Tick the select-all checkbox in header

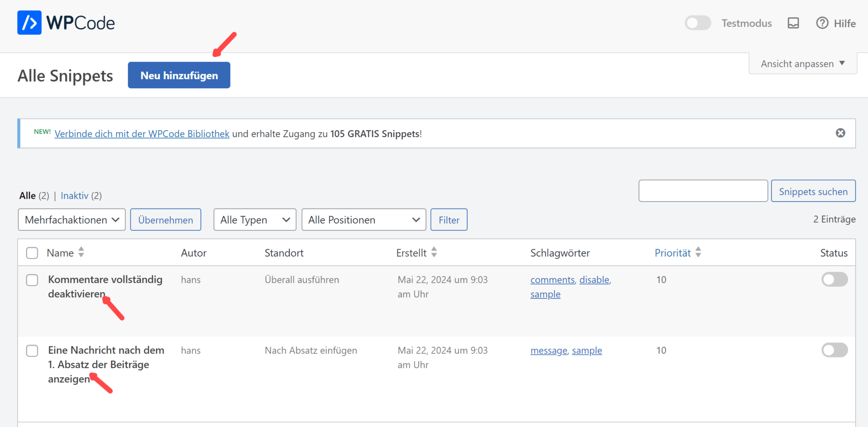[x=32, y=253]
